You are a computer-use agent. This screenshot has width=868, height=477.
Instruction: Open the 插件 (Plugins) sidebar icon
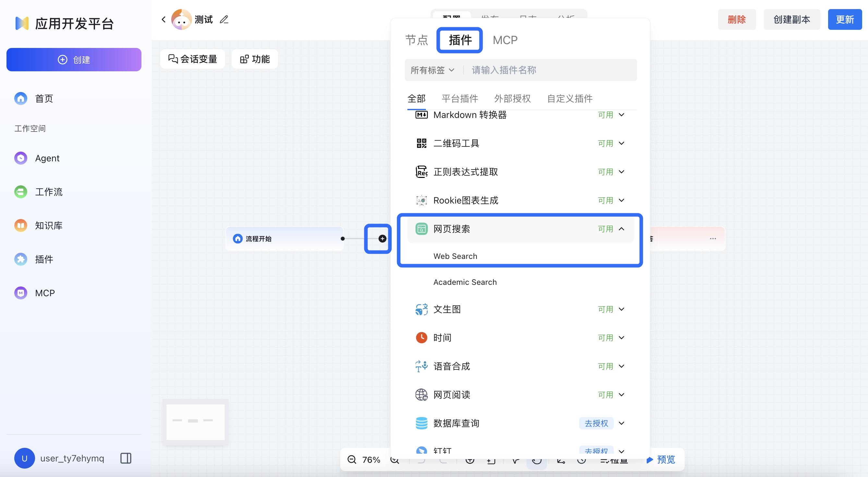pos(20,259)
